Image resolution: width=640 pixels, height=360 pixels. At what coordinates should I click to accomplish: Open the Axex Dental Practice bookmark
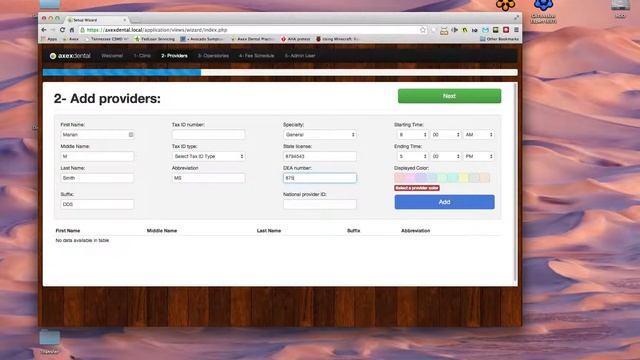(253, 39)
